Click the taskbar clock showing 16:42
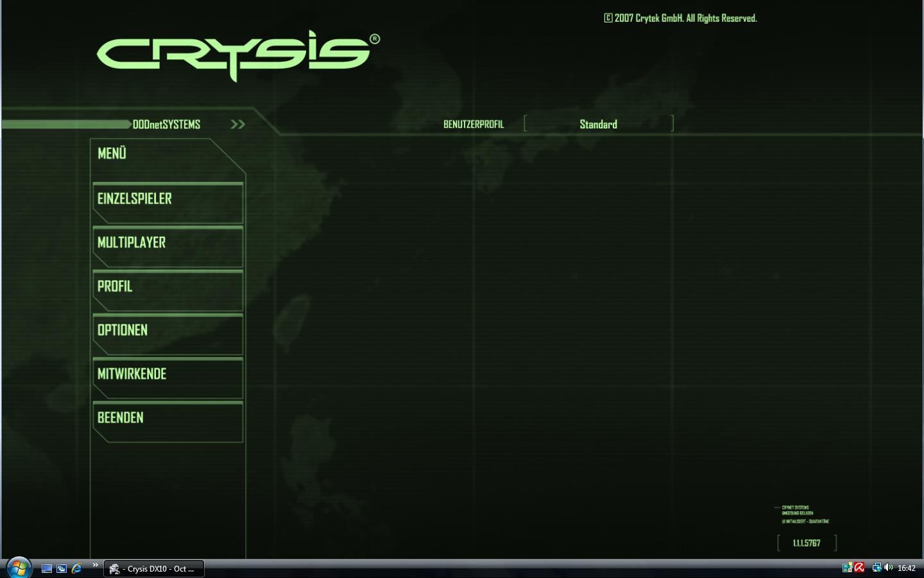Image resolution: width=924 pixels, height=578 pixels. pos(907,568)
